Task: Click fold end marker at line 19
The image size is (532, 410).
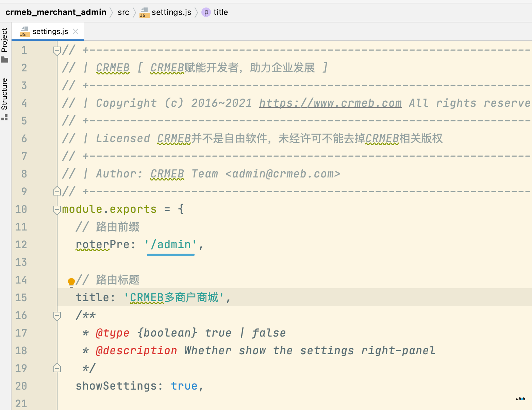Action: point(57,368)
